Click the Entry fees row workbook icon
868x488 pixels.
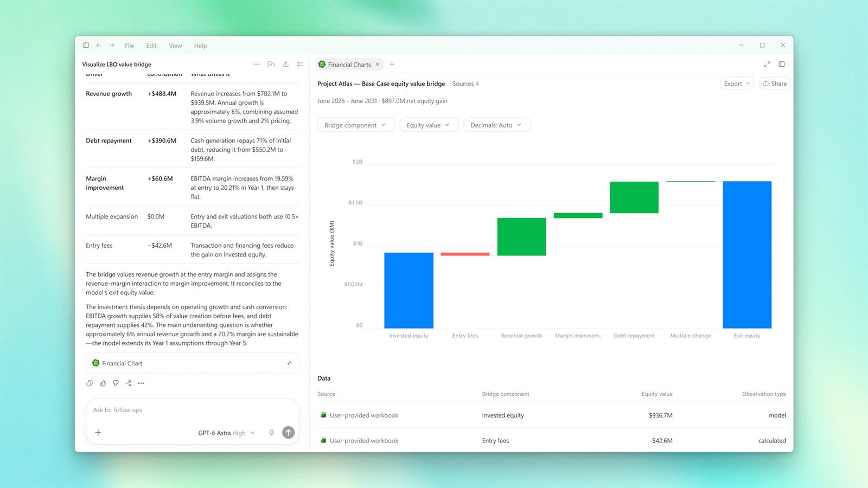(323, 441)
